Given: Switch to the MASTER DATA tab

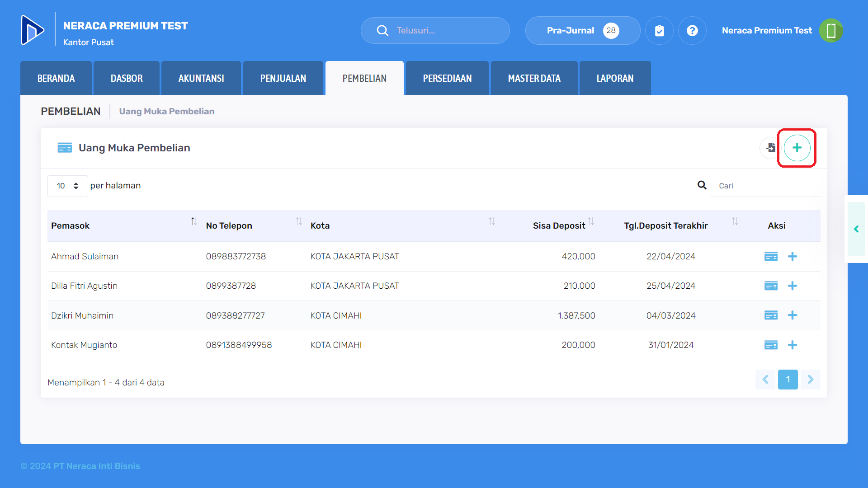Looking at the screenshot, I should pyautogui.click(x=534, y=78).
